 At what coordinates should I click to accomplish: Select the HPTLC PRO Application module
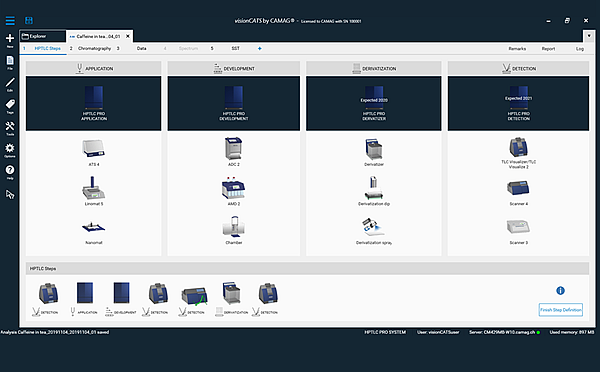click(x=94, y=103)
